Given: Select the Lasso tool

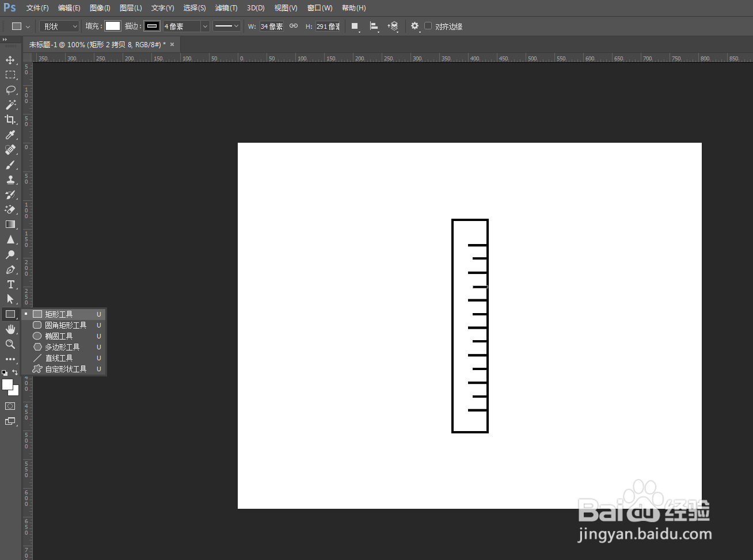Looking at the screenshot, I should point(10,90).
